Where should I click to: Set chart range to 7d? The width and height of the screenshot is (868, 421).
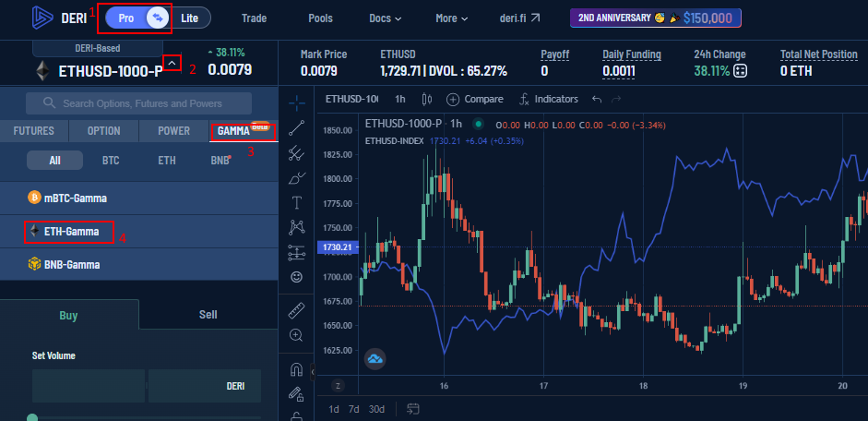(353, 409)
